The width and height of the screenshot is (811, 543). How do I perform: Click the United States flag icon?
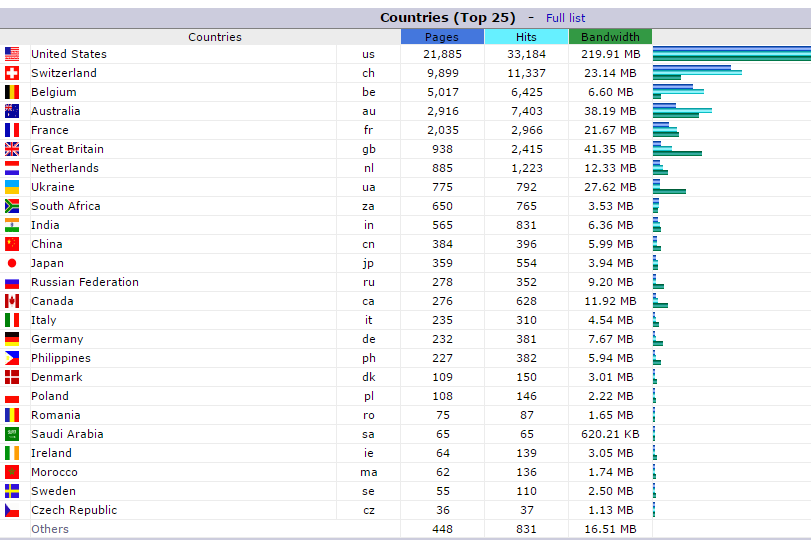click(12, 54)
